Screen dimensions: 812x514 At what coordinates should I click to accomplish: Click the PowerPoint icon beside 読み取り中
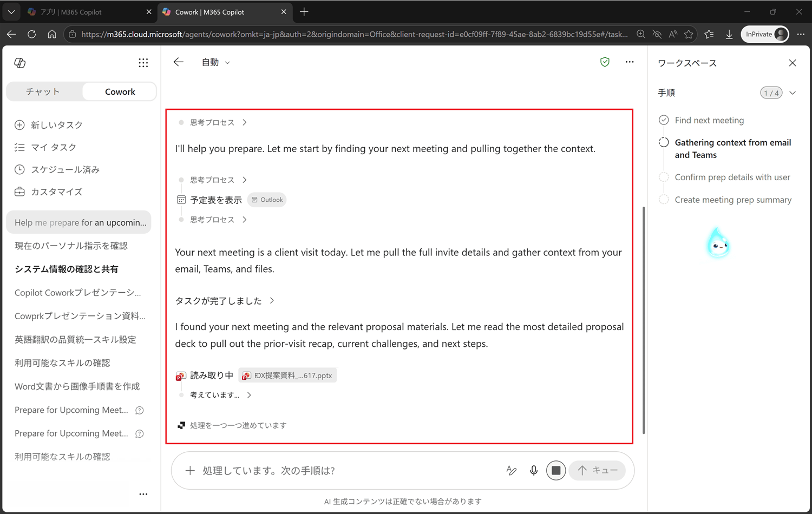coord(181,375)
